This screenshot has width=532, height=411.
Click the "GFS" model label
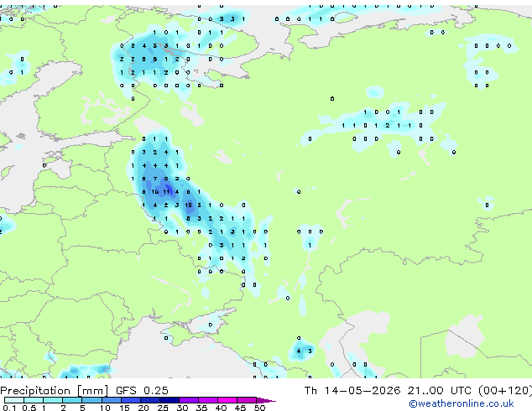coord(126,391)
